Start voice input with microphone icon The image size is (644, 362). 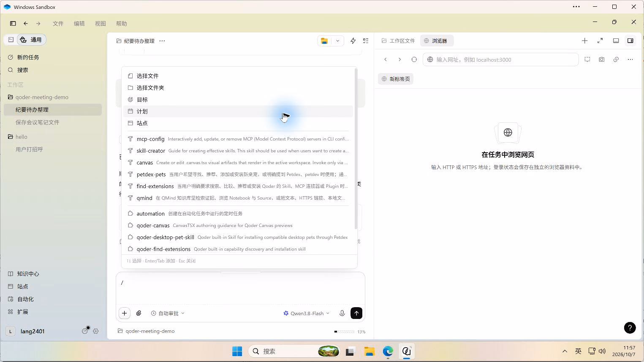(x=342, y=313)
